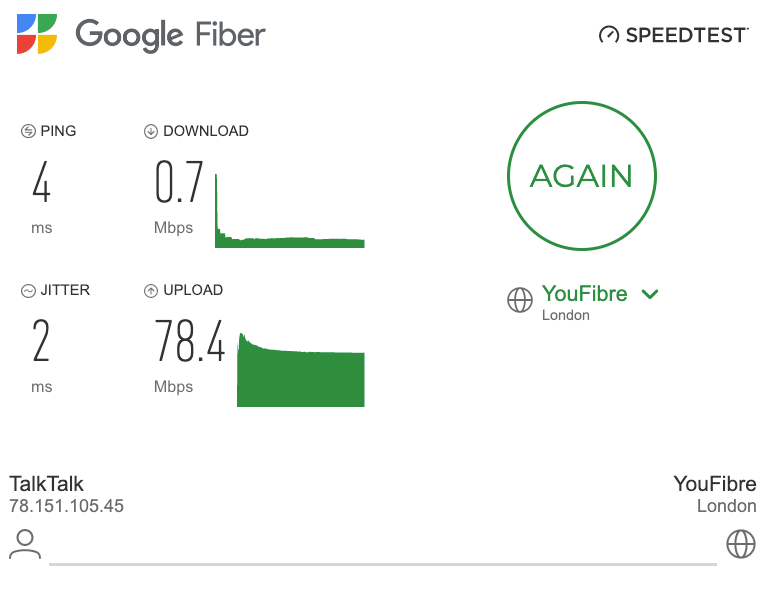Click the upload arrow icon
Screen dimensions: 762x606
151,291
